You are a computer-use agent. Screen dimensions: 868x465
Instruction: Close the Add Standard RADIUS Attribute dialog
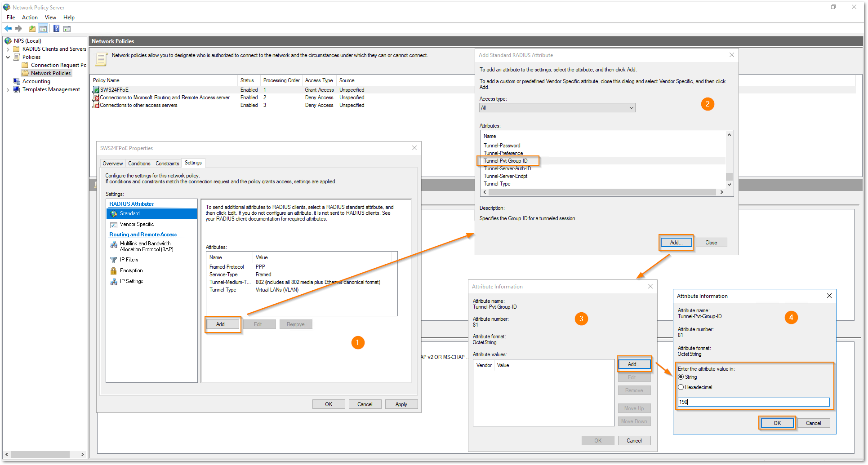click(x=732, y=55)
